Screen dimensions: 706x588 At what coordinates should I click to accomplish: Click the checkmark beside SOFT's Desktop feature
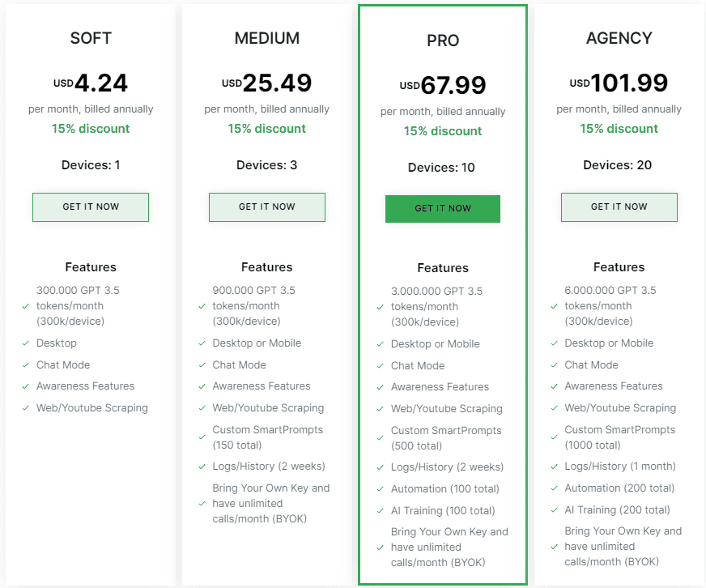pos(25,343)
